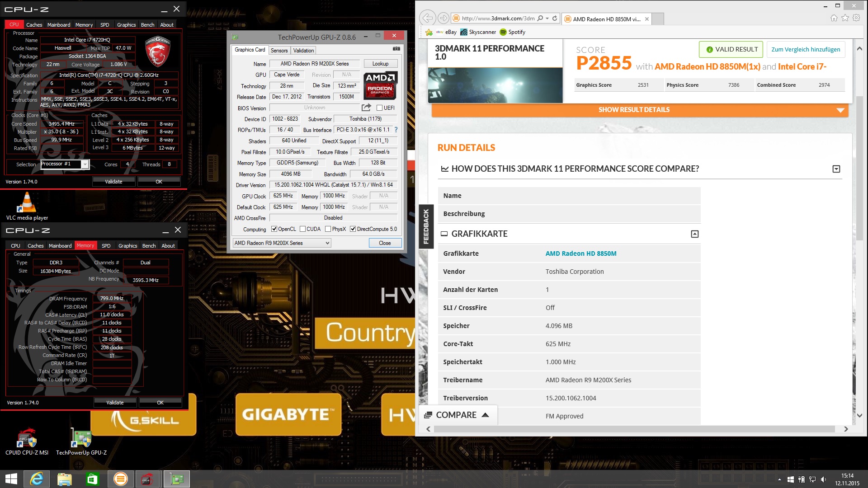Collapse the GRAFIKKARTE section

click(x=695, y=234)
